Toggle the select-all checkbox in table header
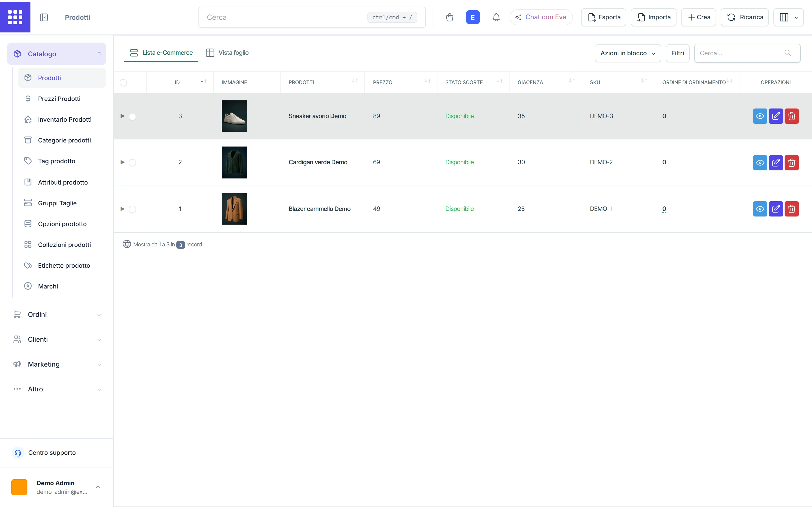 pos(124,82)
